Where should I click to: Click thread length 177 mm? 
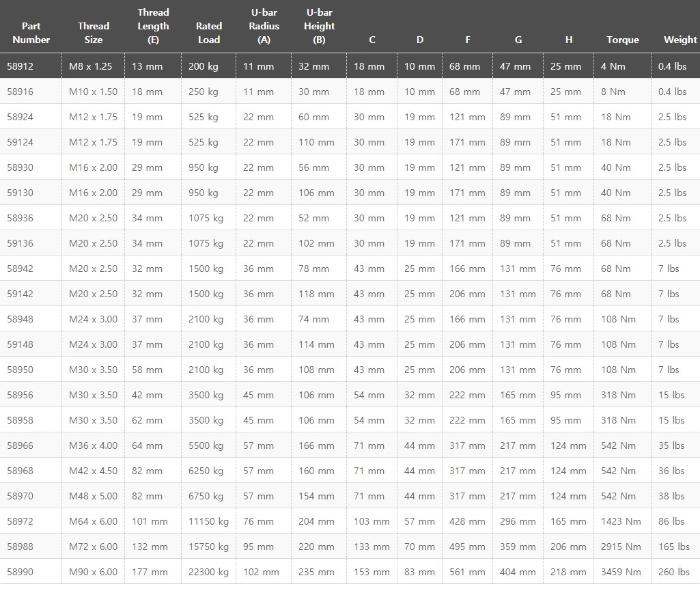point(150,572)
